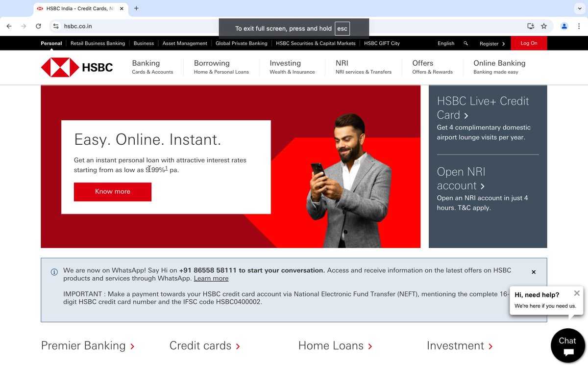Click the red Log On button

point(529,43)
